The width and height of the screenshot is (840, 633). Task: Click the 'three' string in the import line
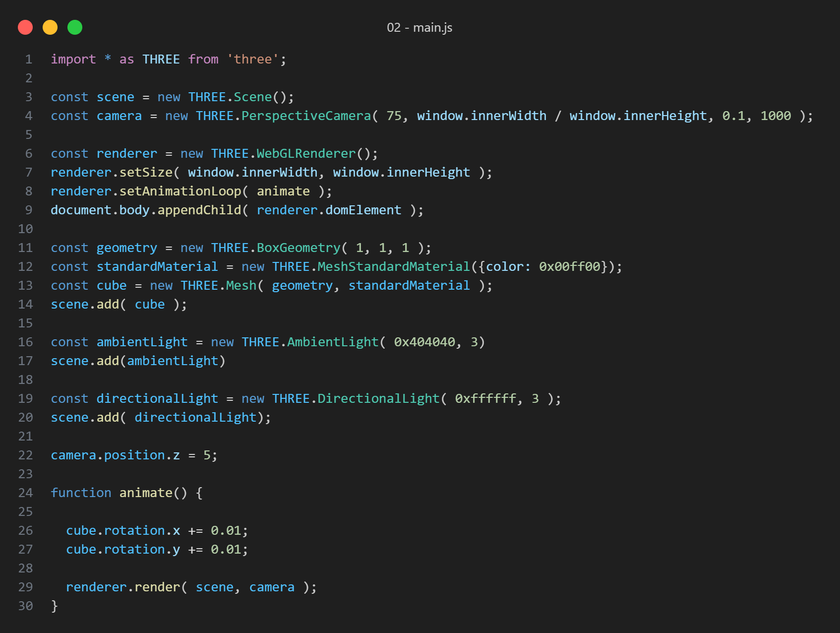(253, 60)
